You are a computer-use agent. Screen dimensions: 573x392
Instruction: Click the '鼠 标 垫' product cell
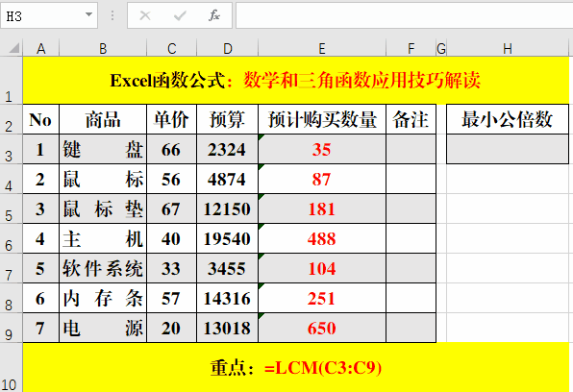click(x=103, y=208)
